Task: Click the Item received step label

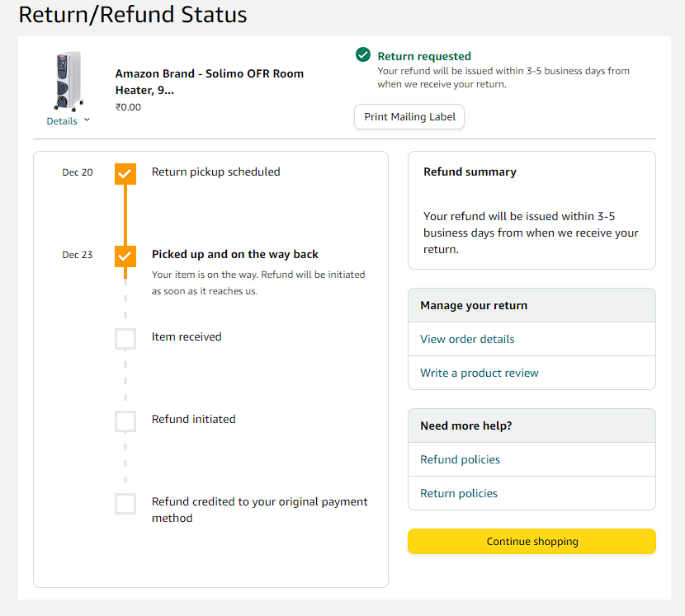Action: pyautogui.click(x=187, y=336)
